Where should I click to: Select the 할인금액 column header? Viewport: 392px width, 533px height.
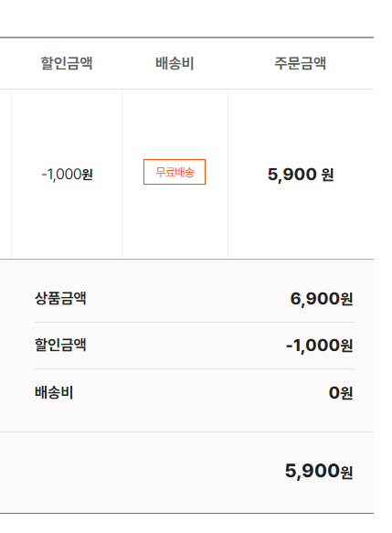[67, 63]
